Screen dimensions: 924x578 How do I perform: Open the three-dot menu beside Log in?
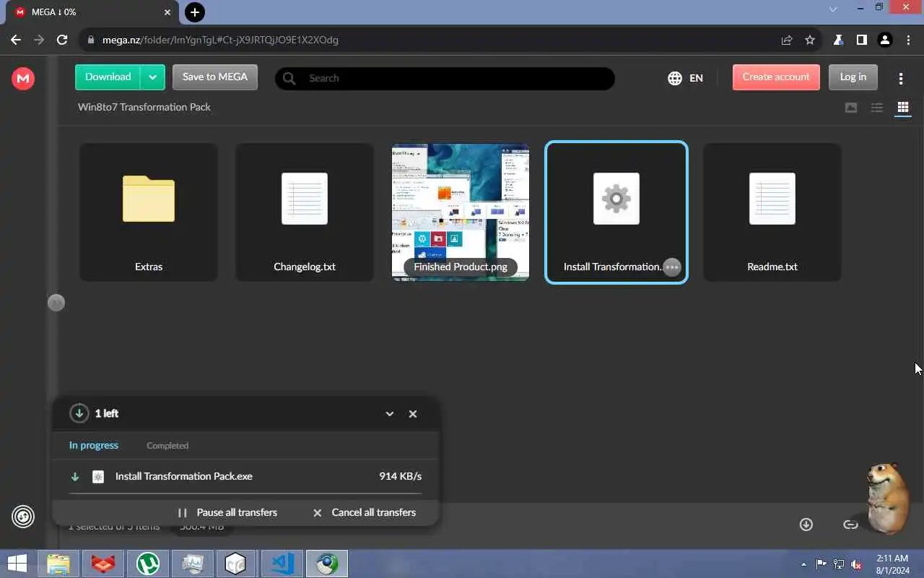click(x=901, y=78)
